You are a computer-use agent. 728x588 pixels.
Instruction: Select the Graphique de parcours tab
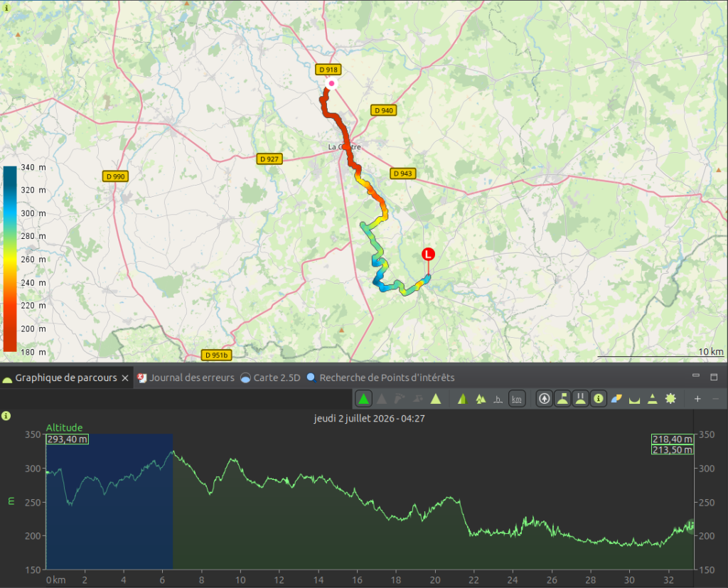[66, 378]
